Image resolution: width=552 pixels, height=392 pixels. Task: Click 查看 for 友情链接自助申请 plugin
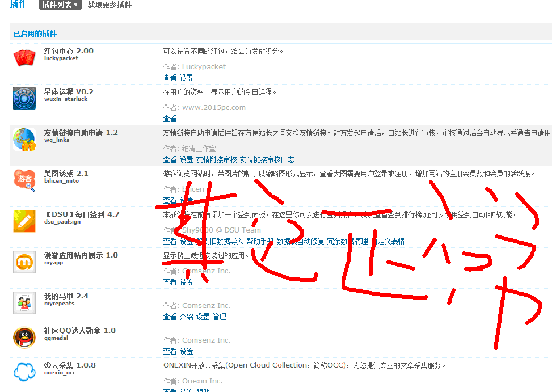(x=170, y=159)
